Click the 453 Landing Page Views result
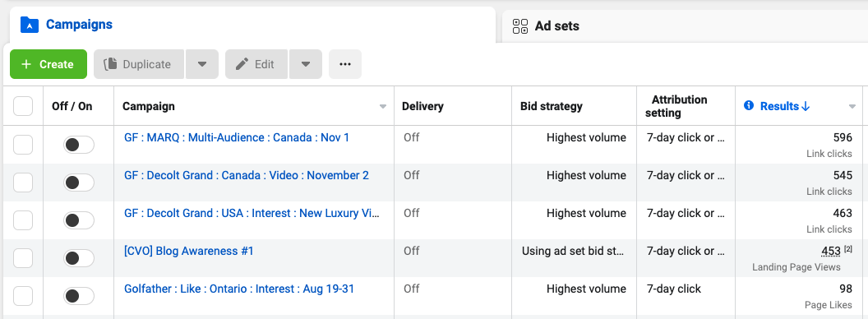This screenshot has width=868, height=319. pos(831,252)
